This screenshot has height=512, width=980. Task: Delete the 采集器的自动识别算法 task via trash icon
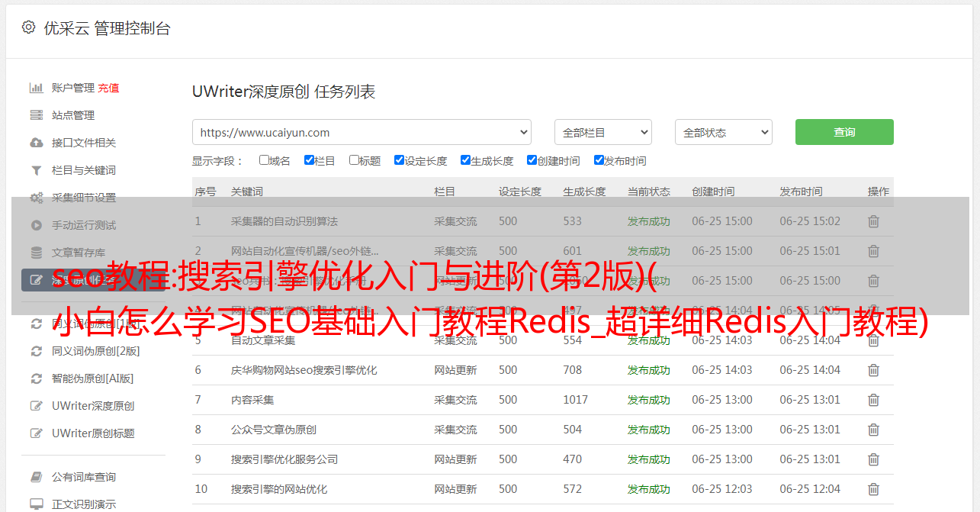873,221
